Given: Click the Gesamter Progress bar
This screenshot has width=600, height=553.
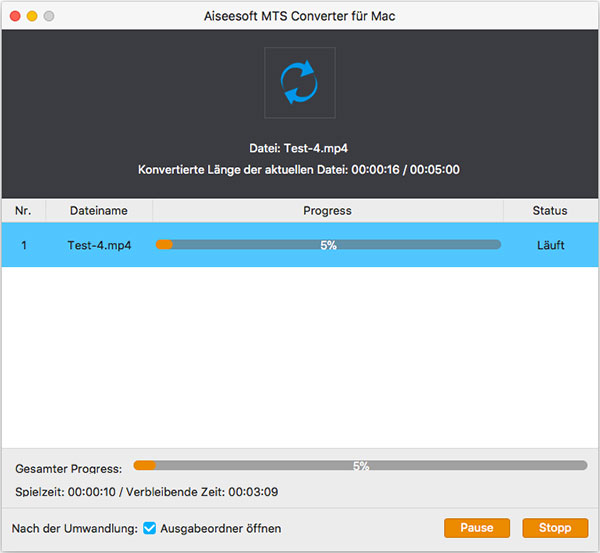Looking at the screenshot, I should click(360, 465).
